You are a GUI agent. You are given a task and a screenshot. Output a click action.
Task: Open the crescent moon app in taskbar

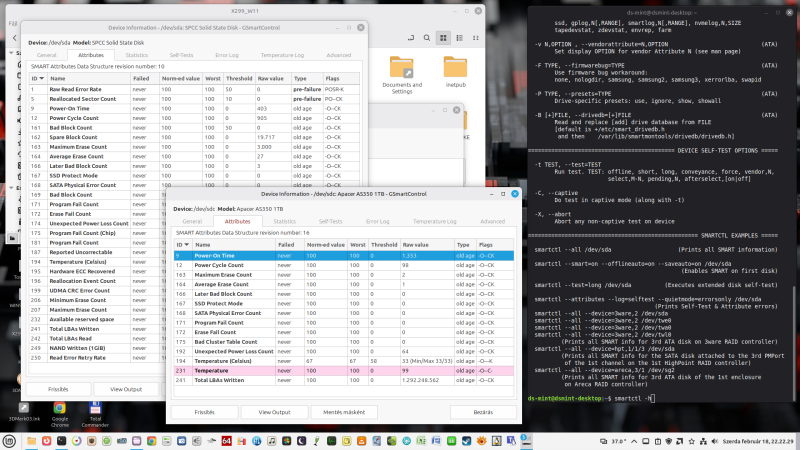[x=302, y=441]
